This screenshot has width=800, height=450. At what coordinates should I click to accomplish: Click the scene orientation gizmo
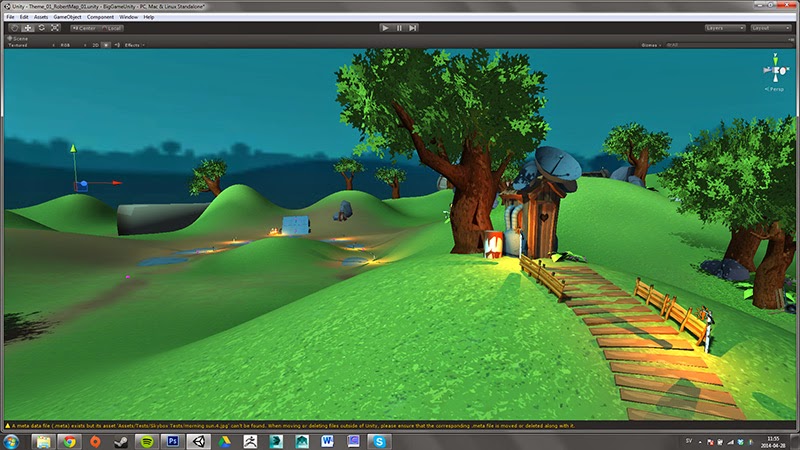pos(776,71)
